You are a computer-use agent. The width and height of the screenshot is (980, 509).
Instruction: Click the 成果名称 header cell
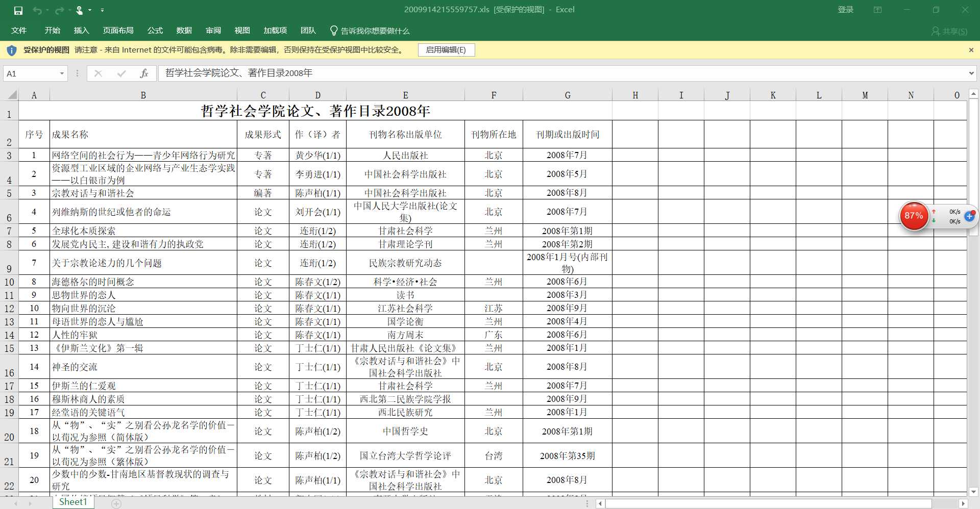143,135
